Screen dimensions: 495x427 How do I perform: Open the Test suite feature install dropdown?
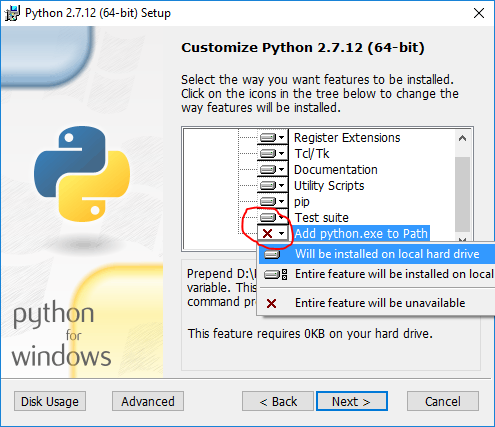tap(272, 217)
